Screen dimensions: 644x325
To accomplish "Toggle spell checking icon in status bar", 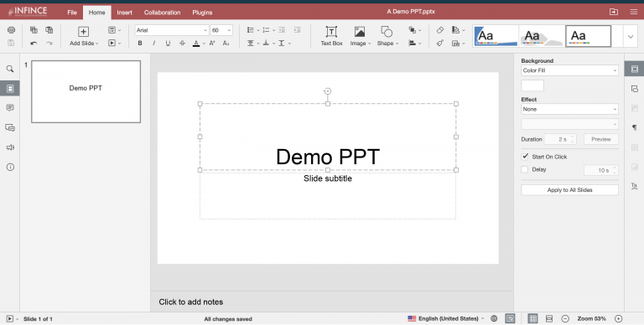I will point(510,319).
